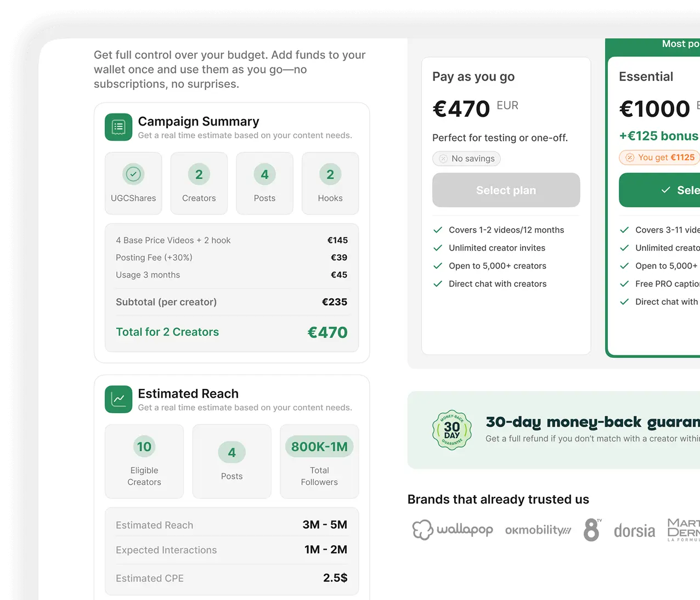Click the dorsia brand logo

[x=634, y=531]
